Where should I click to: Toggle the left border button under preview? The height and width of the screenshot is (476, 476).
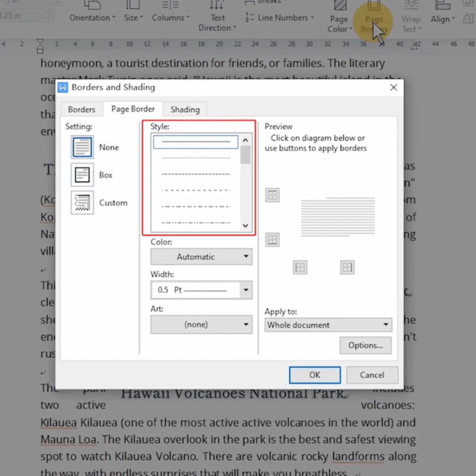tap(300, 267)
